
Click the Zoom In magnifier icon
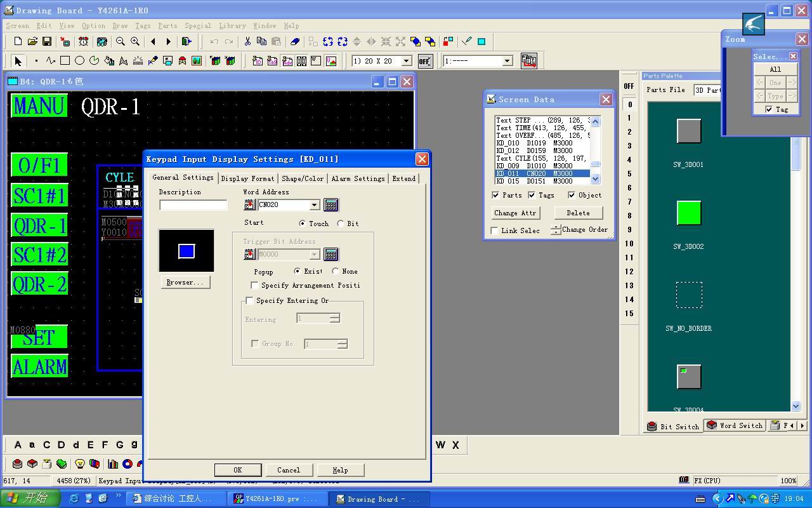[135, 41]
